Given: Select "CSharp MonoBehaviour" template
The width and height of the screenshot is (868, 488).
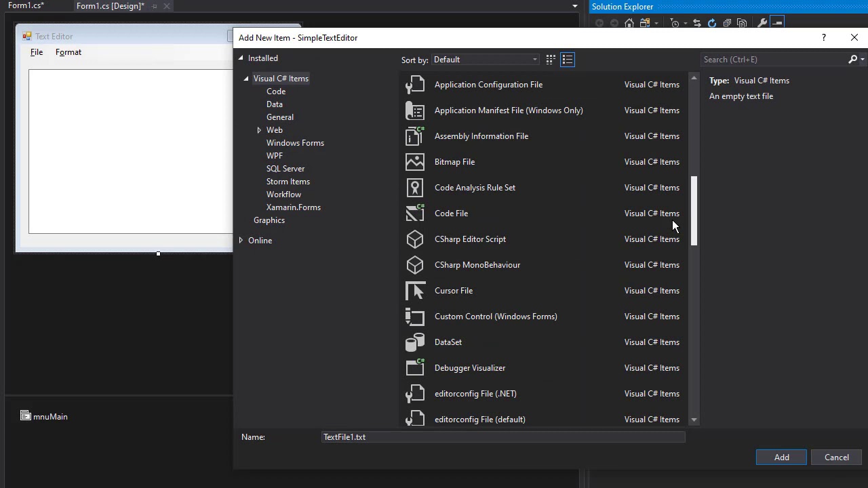Looking at the screenshot, I should [542, 265].
